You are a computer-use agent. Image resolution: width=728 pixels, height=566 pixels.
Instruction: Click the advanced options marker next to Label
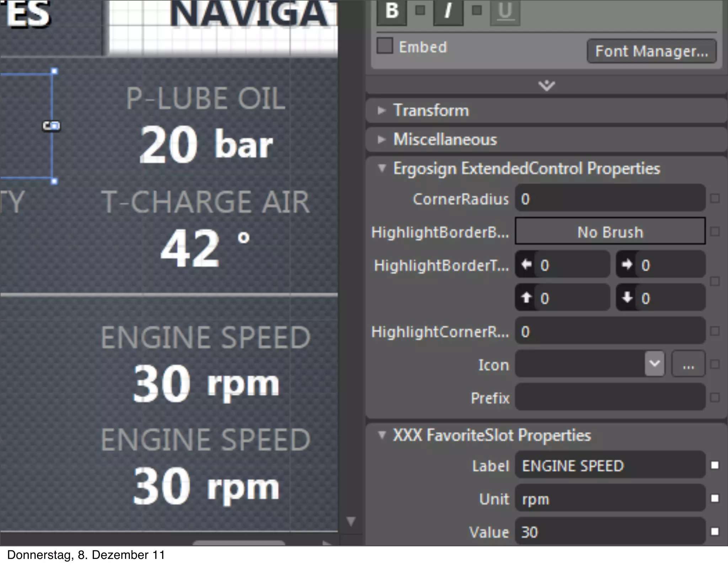pyautogui.click(x=714, y=465)
